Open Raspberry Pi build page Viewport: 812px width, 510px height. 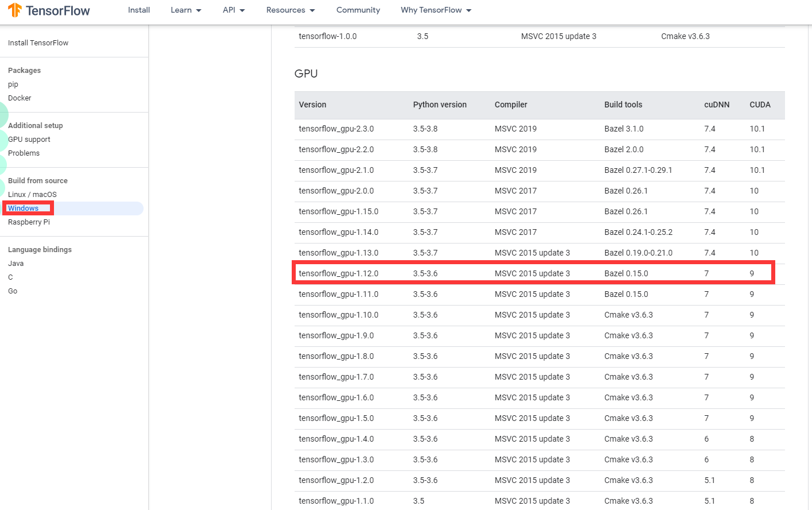(x=29, y=222)
